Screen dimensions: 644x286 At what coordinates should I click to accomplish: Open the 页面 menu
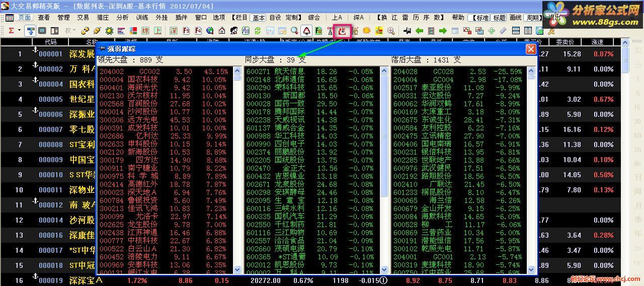coord(25,17)
